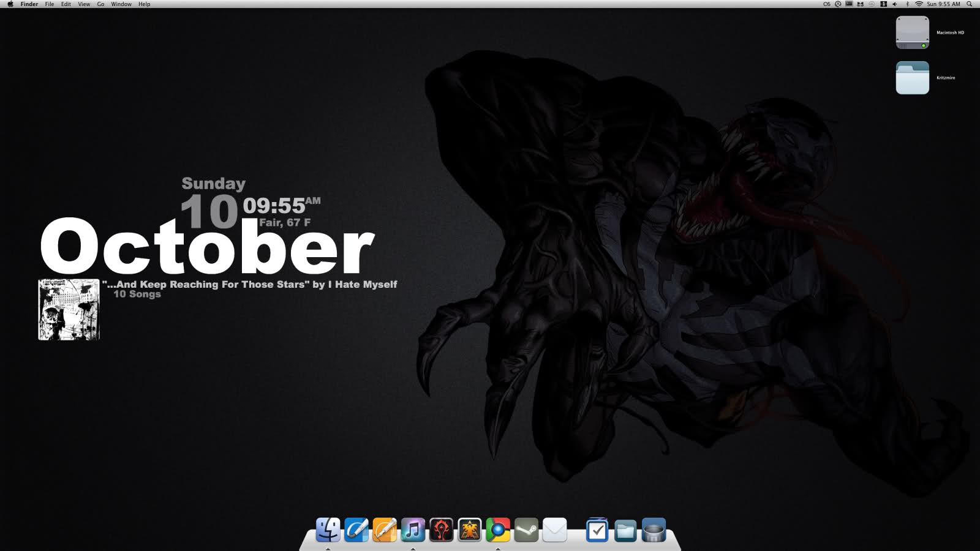Open the File menu
The image size is (980, 551).
[x=50, y=4]
